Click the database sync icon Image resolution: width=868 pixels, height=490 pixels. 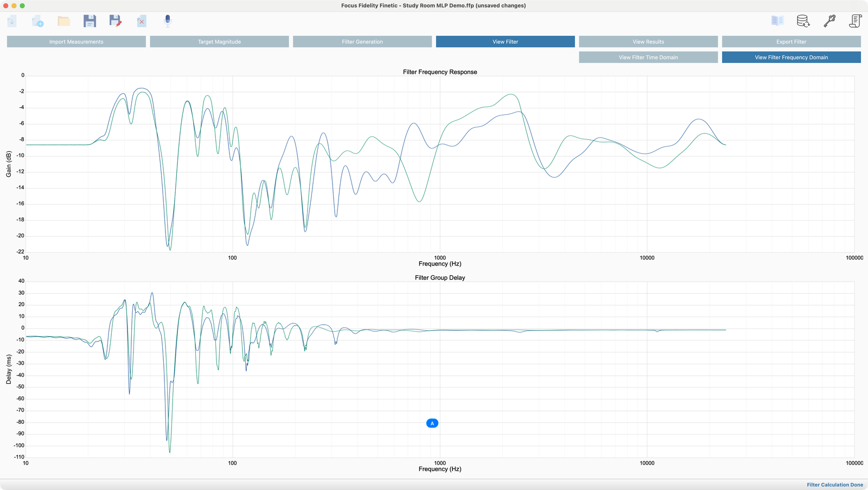point(803,21)
